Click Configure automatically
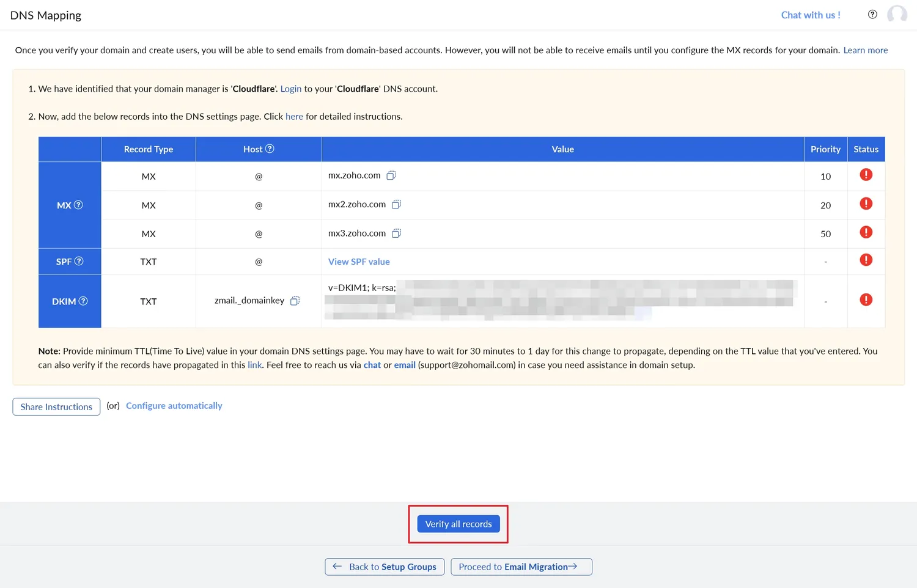917x588 pixels. (x=174, y=405)
